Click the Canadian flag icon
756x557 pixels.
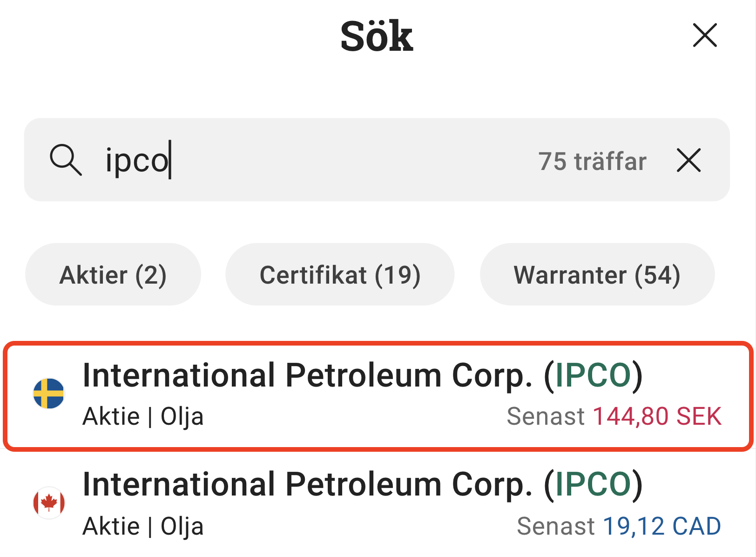(49, 503)
